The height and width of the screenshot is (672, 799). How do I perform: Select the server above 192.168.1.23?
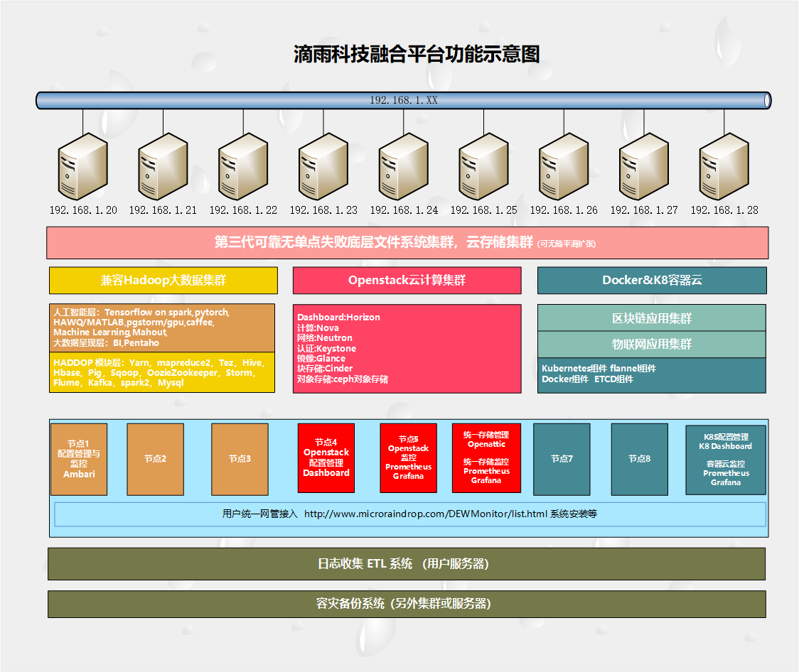(323, 167)
